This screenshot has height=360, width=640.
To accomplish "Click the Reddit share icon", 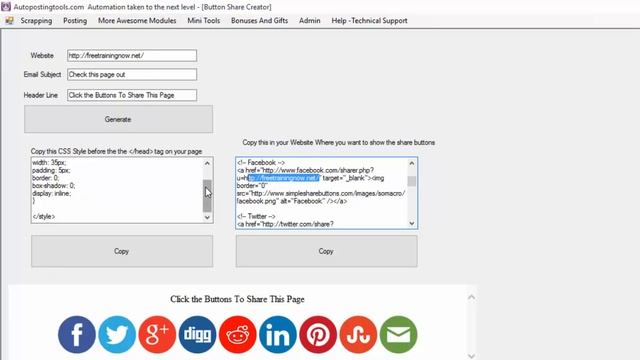I will click(x=238, y=334).
